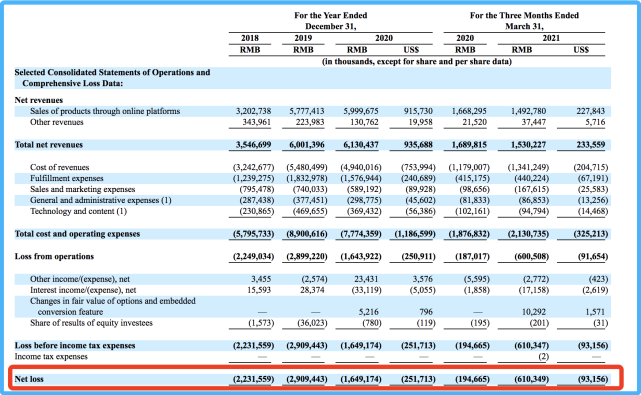Click the Total net revenues row label

(x=49, y=145)
